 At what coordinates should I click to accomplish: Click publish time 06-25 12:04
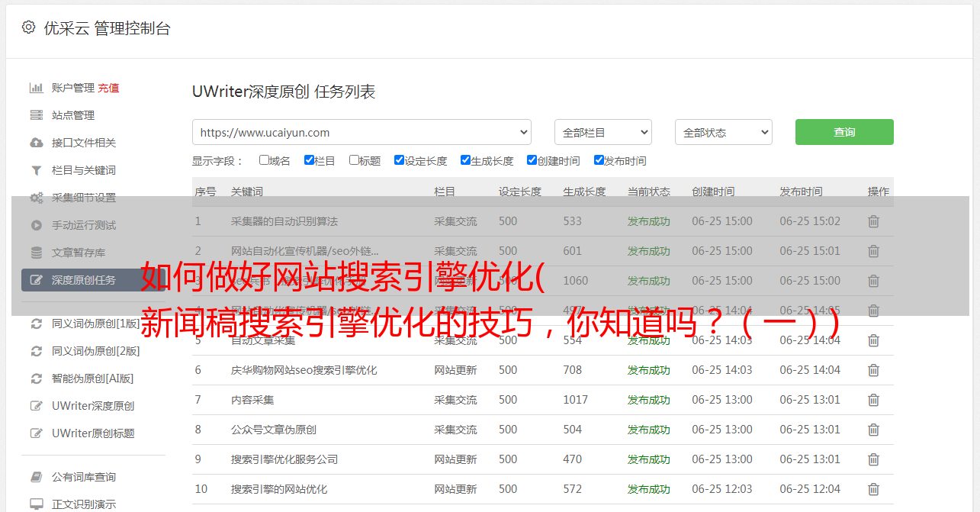[810, 489]
